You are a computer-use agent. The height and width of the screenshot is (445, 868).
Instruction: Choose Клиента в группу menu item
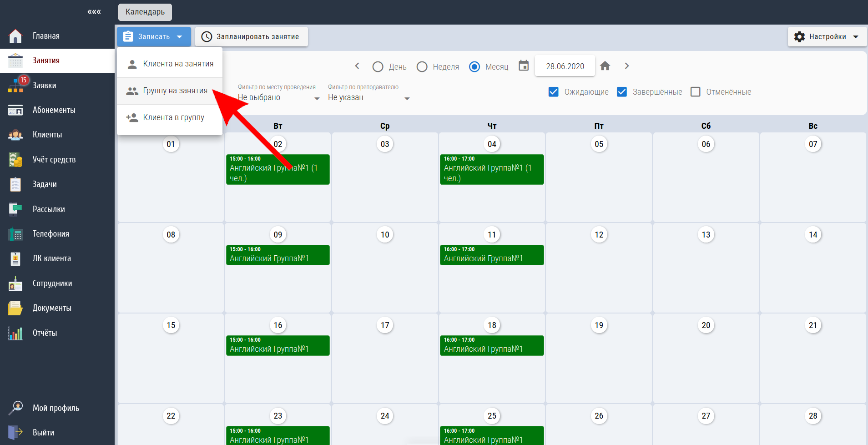point(170,117)
